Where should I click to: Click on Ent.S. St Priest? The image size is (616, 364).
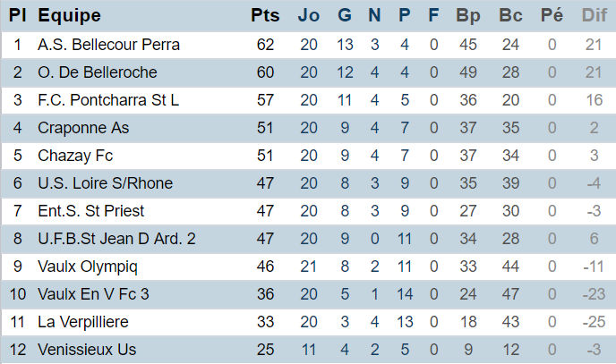(90, 211)
